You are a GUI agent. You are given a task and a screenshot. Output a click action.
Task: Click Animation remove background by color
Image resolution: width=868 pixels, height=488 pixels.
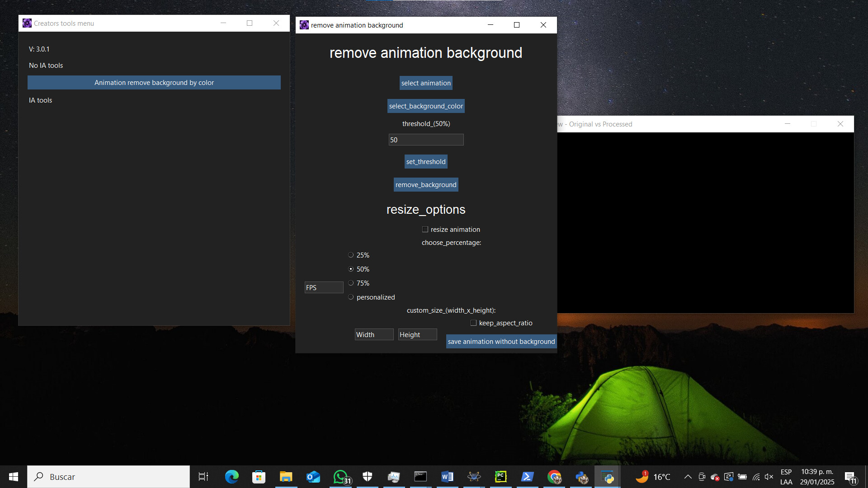tap(154, 82)
